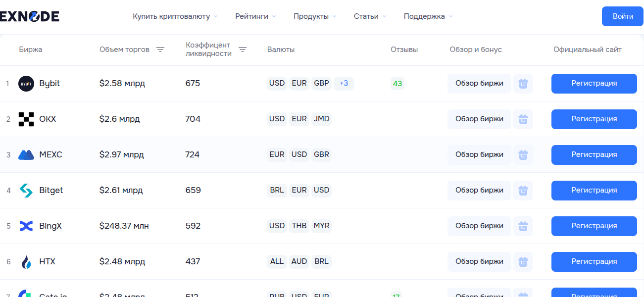Click the Exnode logo
This screenshot has height=297, width=644.
pos(30,16)
